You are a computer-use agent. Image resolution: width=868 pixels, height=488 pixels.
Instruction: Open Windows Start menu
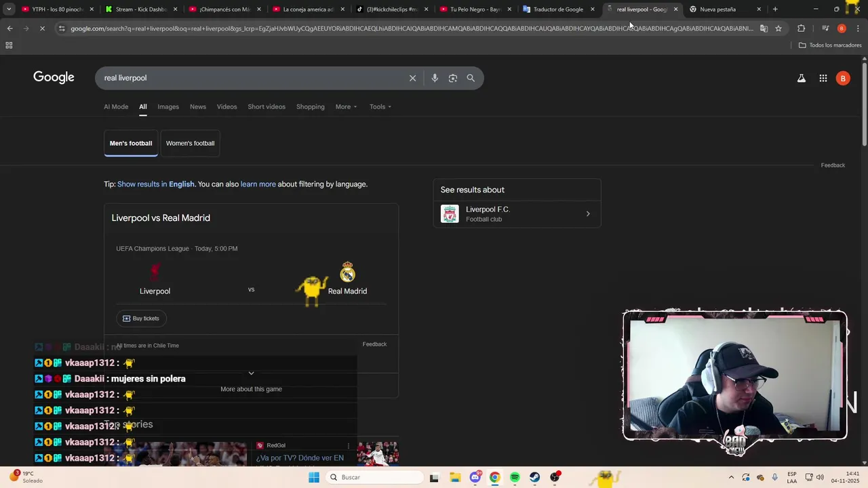(313, 477)
